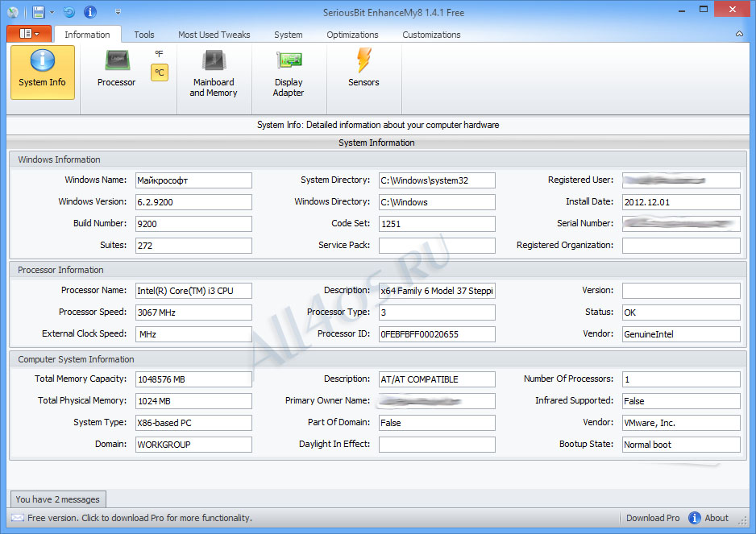Click the Total Physical Memory field 1024 MB
The width and height of the screenshot is (756, 534).
click(193, 401)
